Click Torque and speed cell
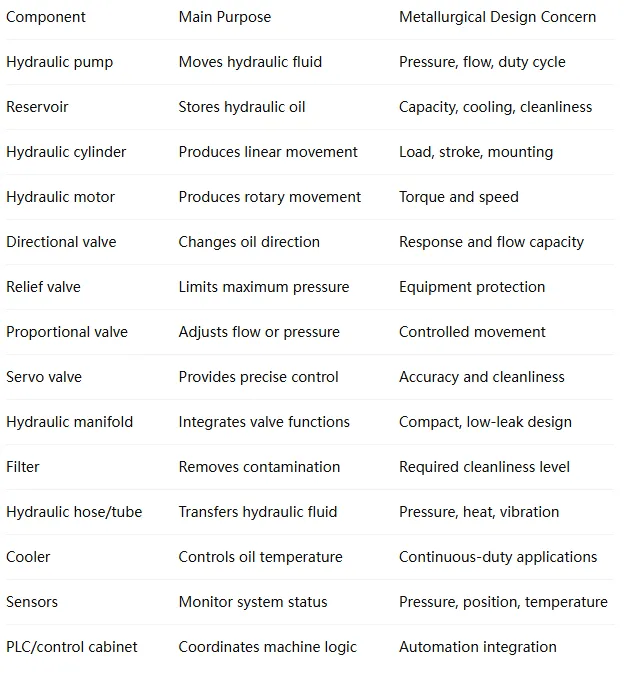 coord(458,197)
